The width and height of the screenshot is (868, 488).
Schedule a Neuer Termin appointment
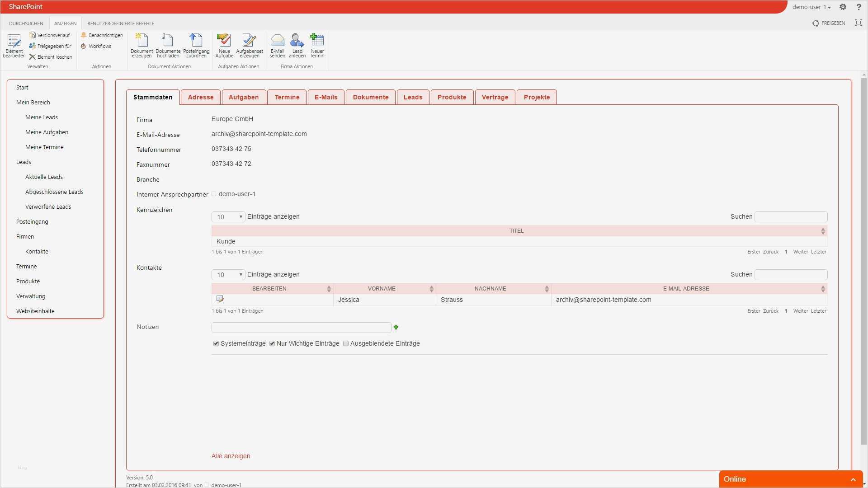[317, 45]
